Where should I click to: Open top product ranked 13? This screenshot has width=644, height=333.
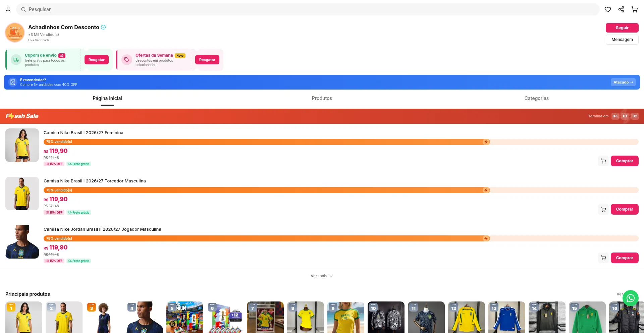click(x=507, y=317)
